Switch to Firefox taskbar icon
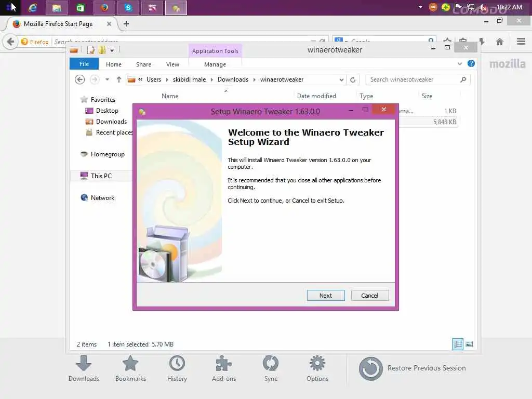 point(104,7)
